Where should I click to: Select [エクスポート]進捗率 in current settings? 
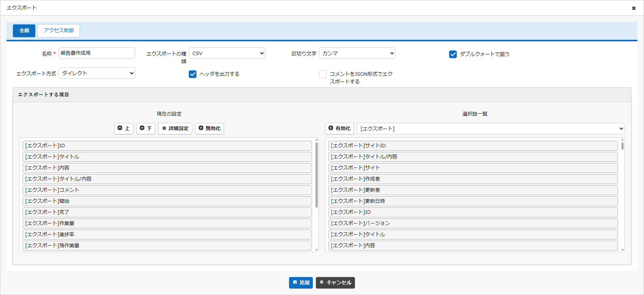coord(167,235)
